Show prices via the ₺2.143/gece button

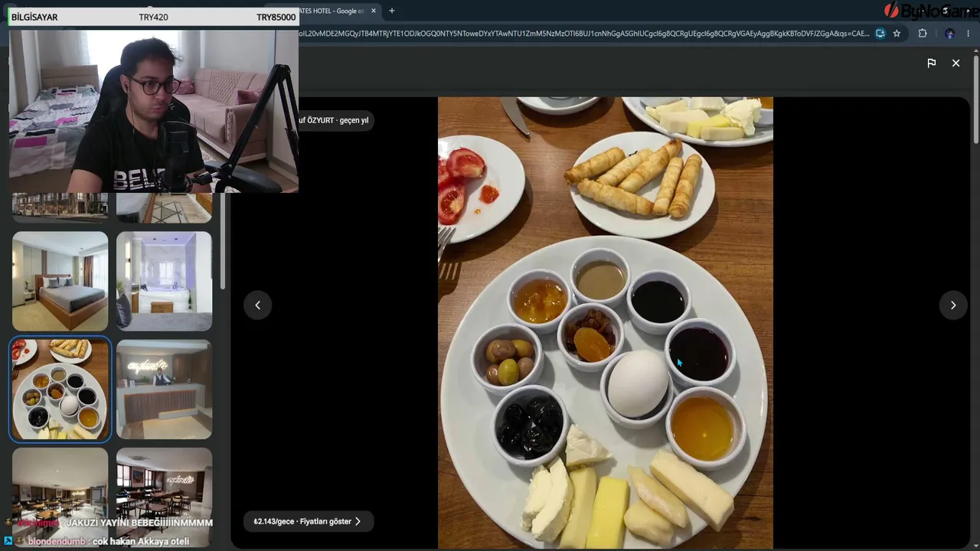[308, 521]
